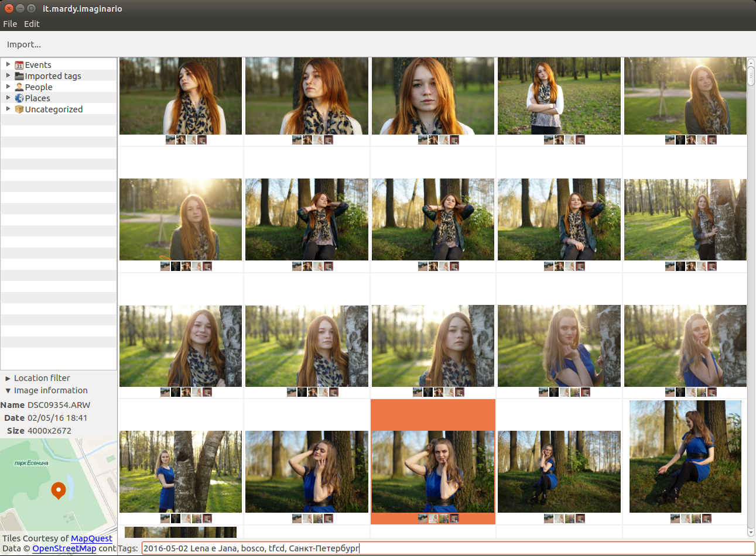
Task: Select the 'Events' label in the tree
Action: [x=38, y=65]
